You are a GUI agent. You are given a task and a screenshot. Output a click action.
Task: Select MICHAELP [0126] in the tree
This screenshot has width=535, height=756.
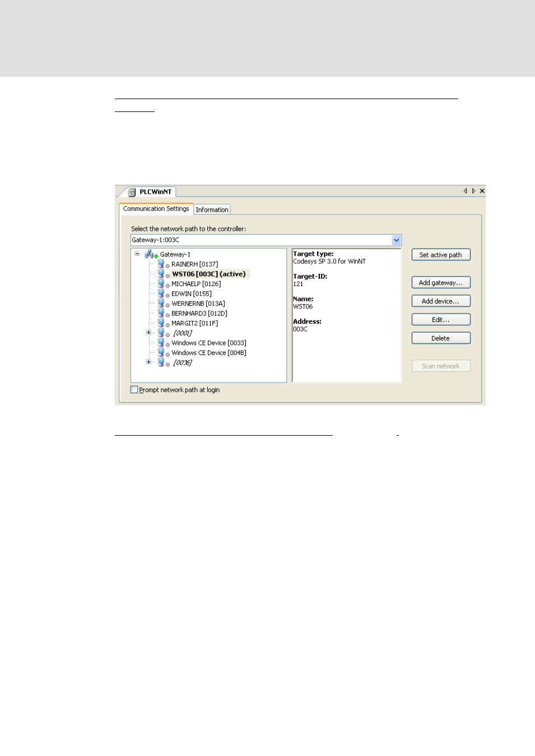click(x=196, y=284)
